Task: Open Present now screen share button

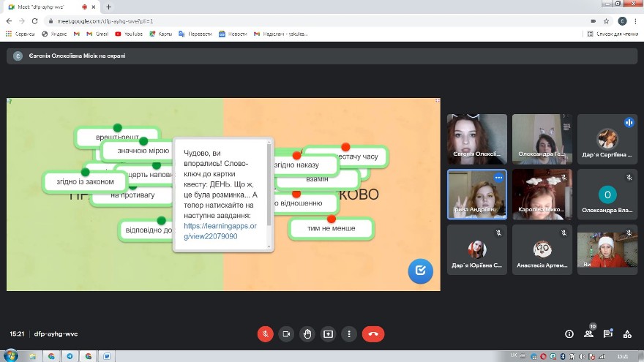Action: pyautogui.click(x=328, y=333)
